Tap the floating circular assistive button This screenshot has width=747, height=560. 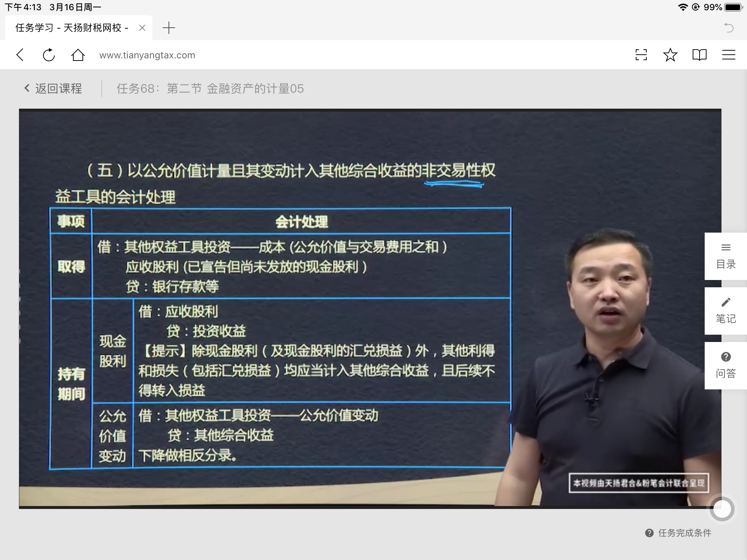click(x=722, y=509)
